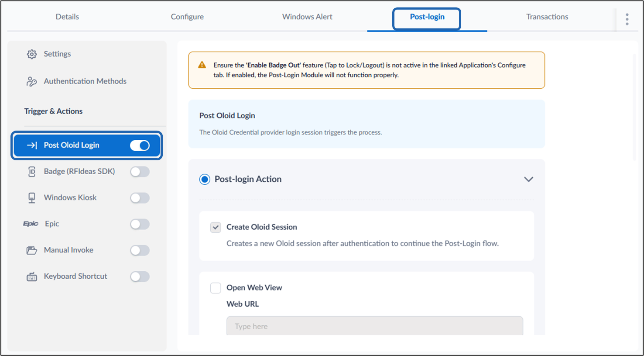644x356 pixels.
Task: Enable the Windows Kiosk toggle
Action: tap(140, 198)
